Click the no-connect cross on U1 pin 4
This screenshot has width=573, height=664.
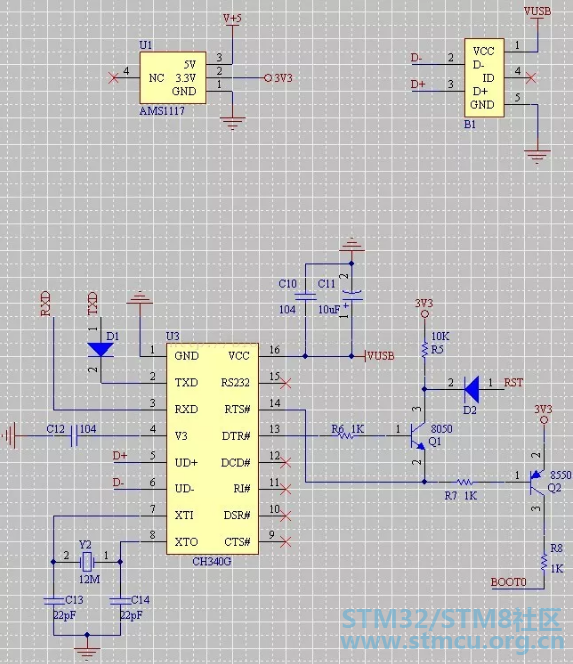(x=113, y=78)
